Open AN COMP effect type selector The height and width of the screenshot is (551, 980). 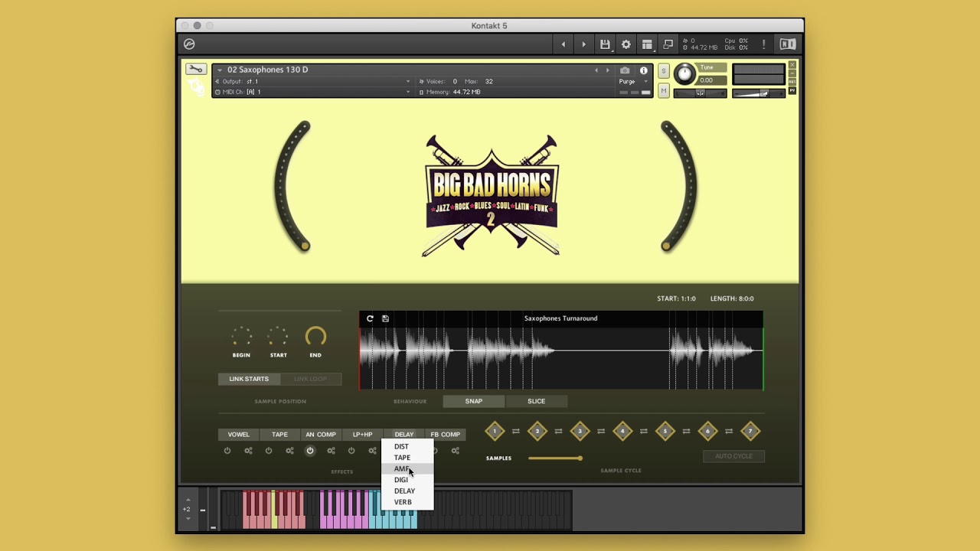pyautogui.click(x=321, y=435)
